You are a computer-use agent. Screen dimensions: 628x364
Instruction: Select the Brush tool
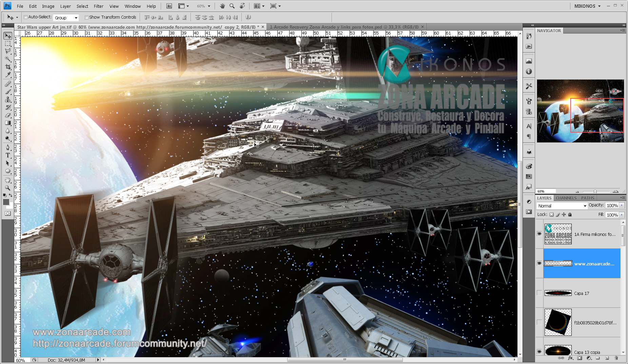pyautogui.click(x=8, y=92)
